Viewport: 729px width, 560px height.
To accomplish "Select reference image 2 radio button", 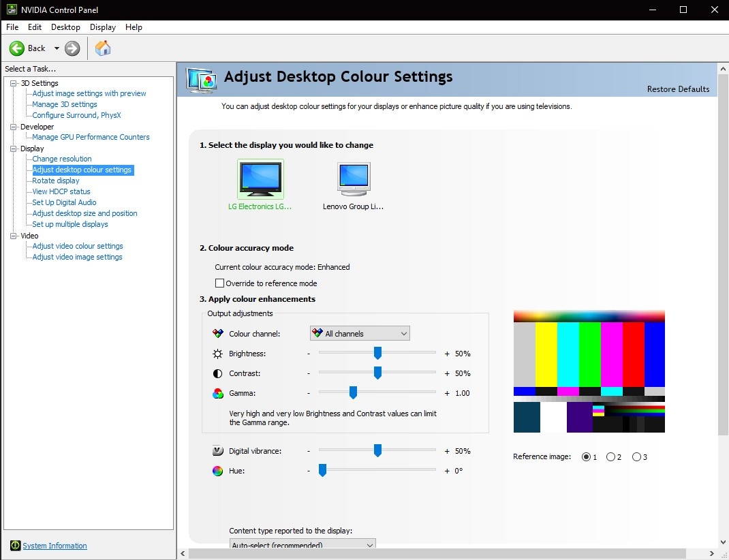I will [610, 457].
